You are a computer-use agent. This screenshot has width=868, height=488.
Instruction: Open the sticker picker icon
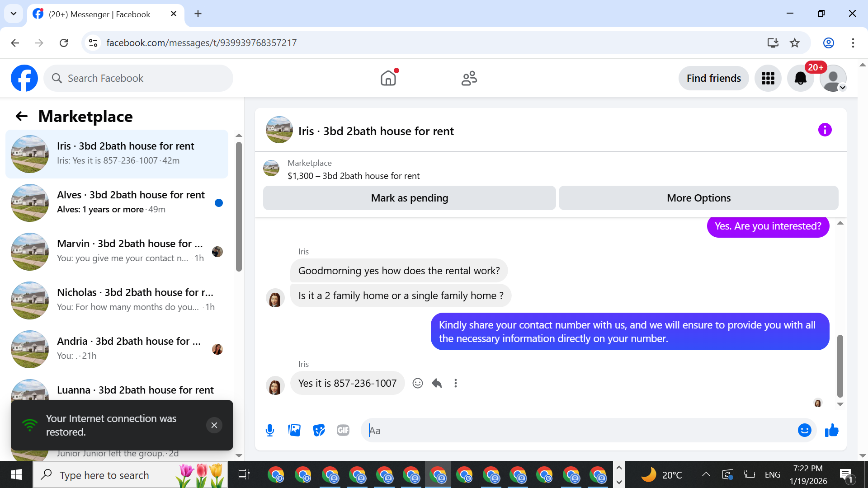(x=319, y=430)
